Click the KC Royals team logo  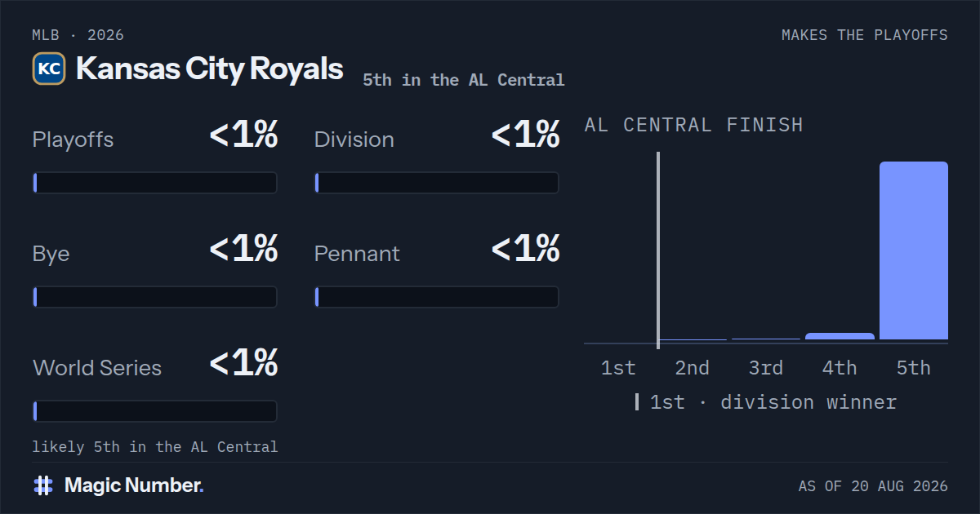tap(49, 69)
